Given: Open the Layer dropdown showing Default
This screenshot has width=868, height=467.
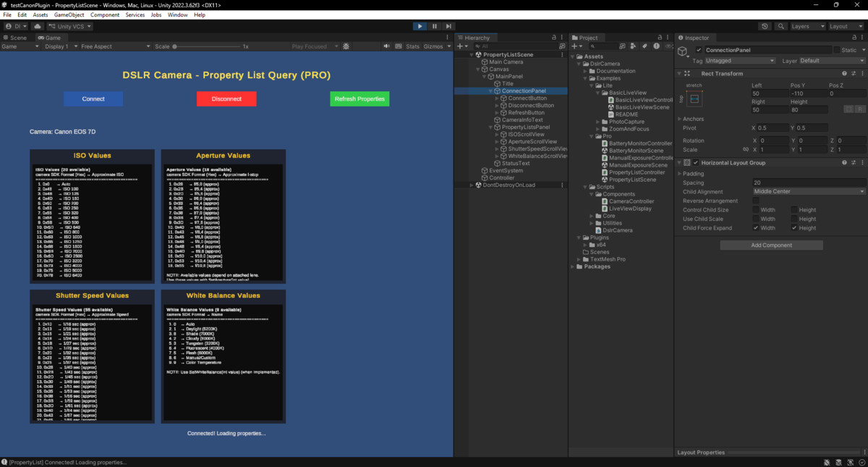Looking at the screenshot, I should (832, 61).
